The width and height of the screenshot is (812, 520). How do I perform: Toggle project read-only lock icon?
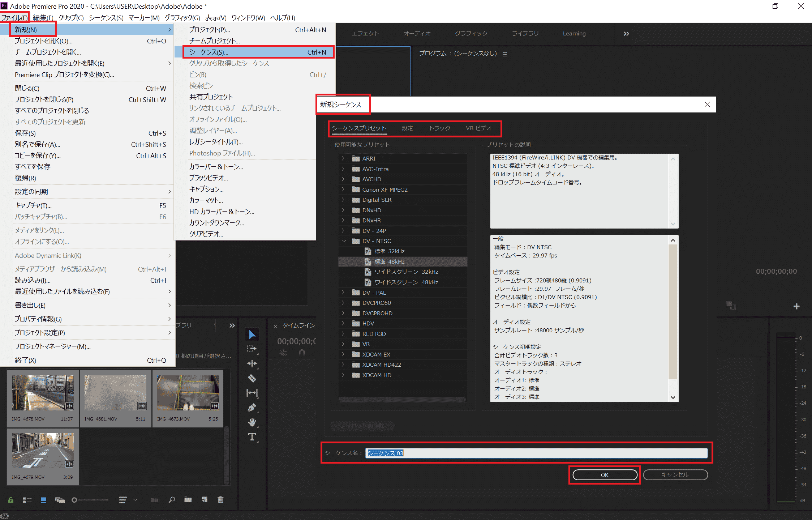[11, 500]
